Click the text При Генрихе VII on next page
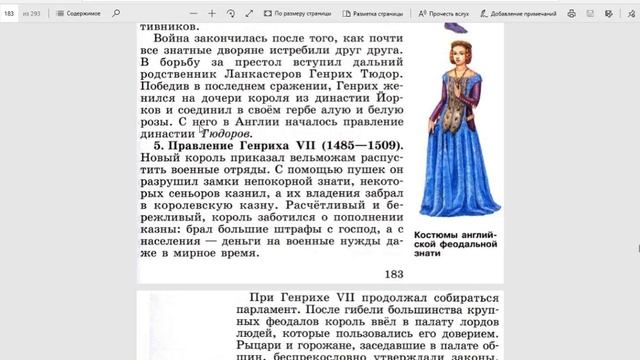The height and width of the screenshot is (360, 640). click(x=302, y=298)
